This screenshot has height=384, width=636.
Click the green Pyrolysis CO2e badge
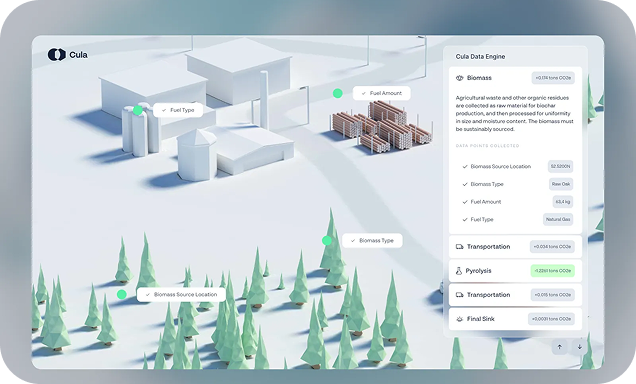click(x=552, y=270)
